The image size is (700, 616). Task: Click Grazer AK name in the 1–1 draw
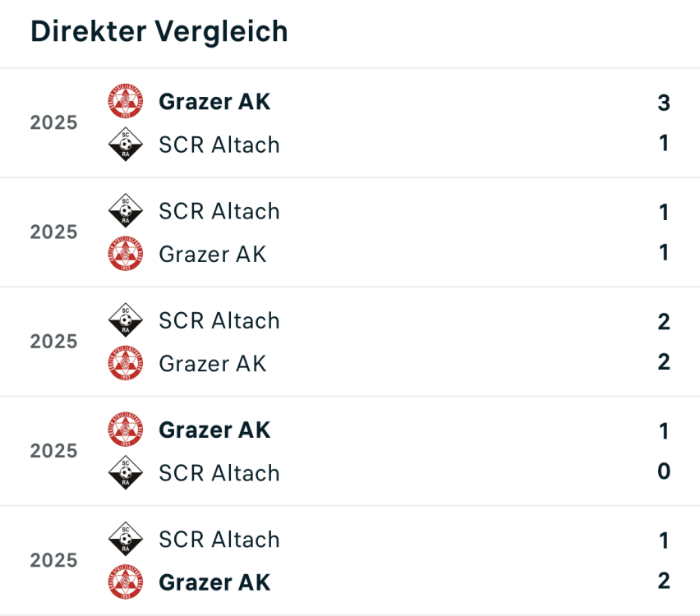[213, 254]
